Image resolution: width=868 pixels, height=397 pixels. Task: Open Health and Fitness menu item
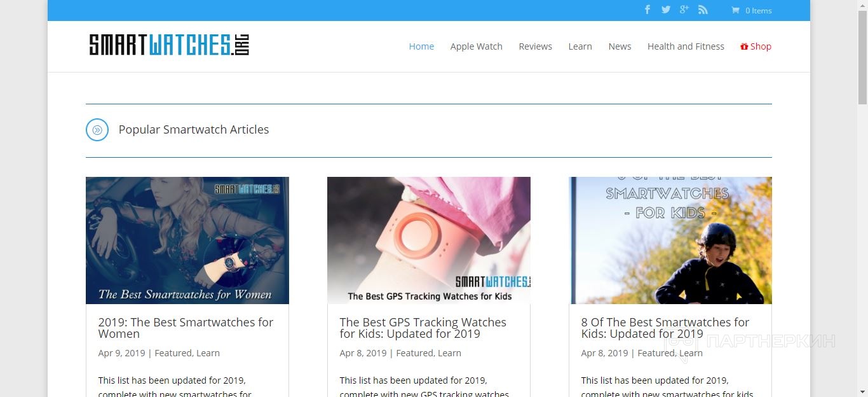[x=686, y=46]
